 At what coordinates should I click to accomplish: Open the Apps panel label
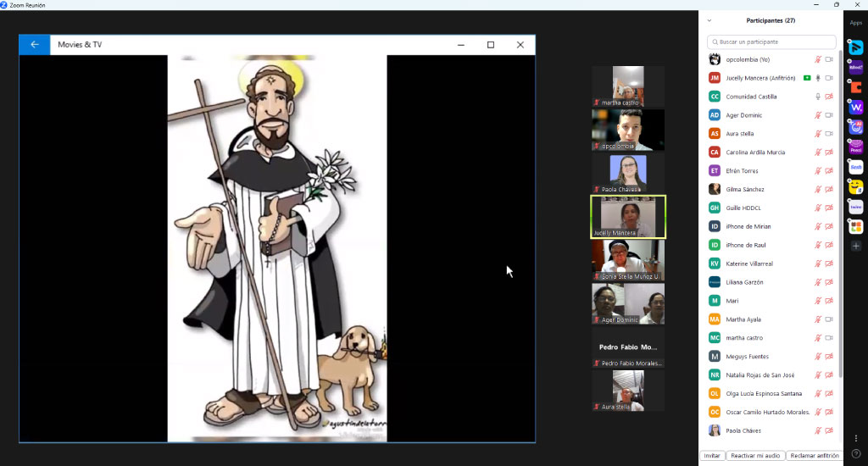click(x=856, y=23)
